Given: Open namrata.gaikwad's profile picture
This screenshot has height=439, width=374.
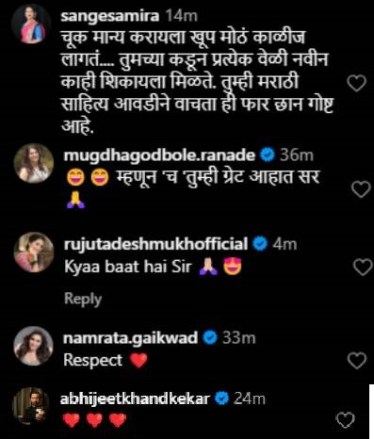Looking at the screenshot, I should click(x=33, y=346).
